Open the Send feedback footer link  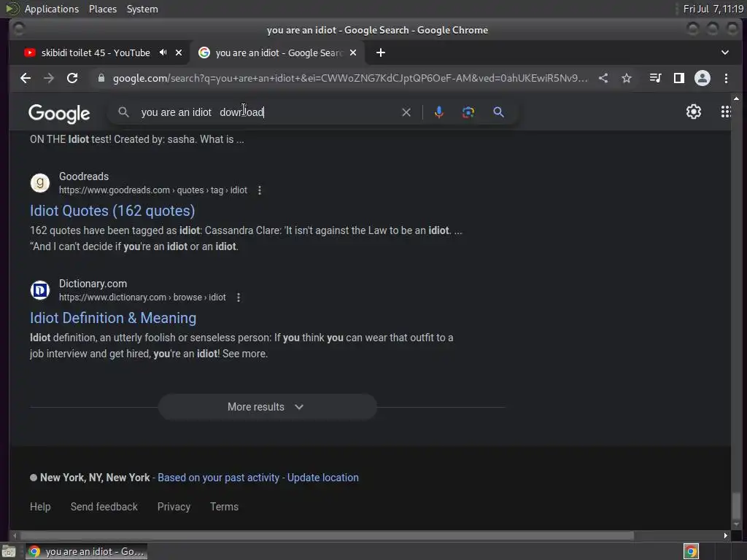104,507
